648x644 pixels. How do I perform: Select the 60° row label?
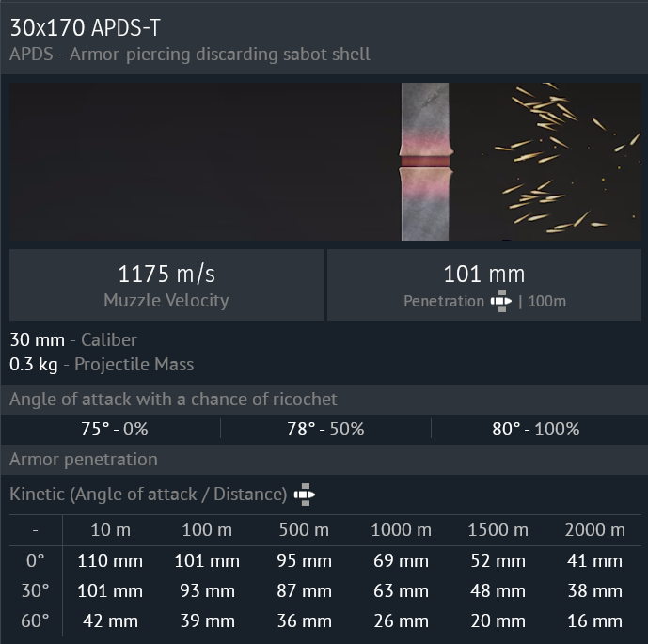35,620
